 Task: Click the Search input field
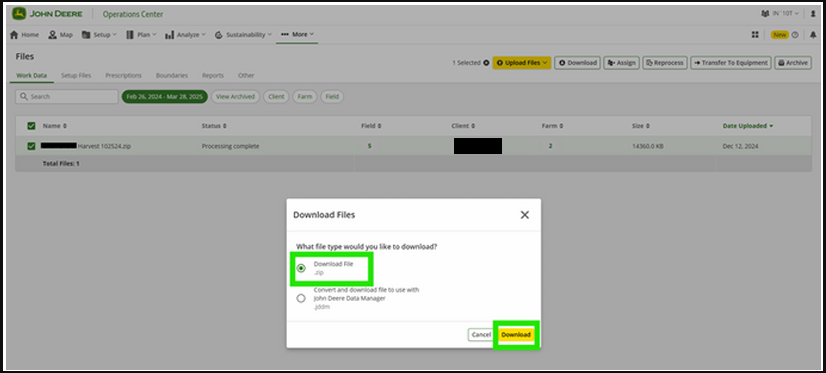click(x=67, y=97)
